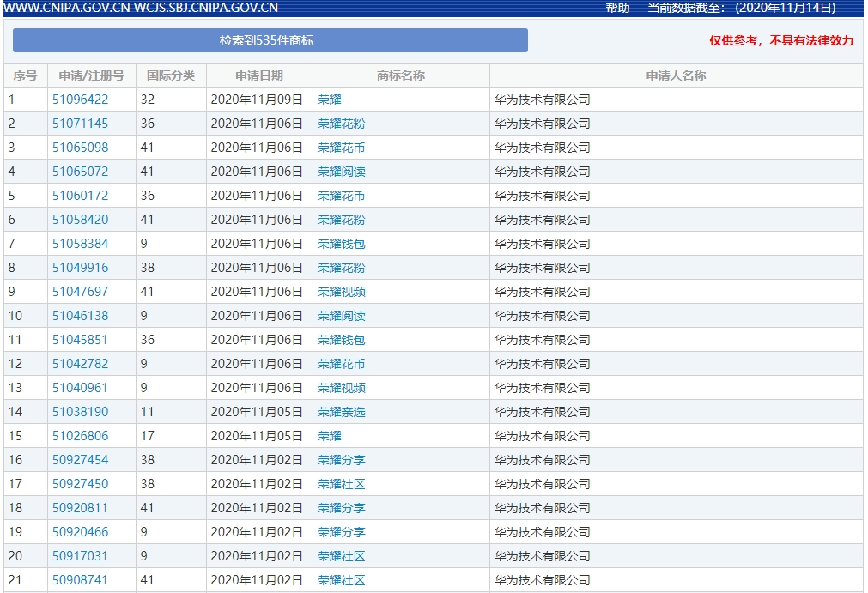
Task: Open registration number 50927454
Action: point(80,460)
